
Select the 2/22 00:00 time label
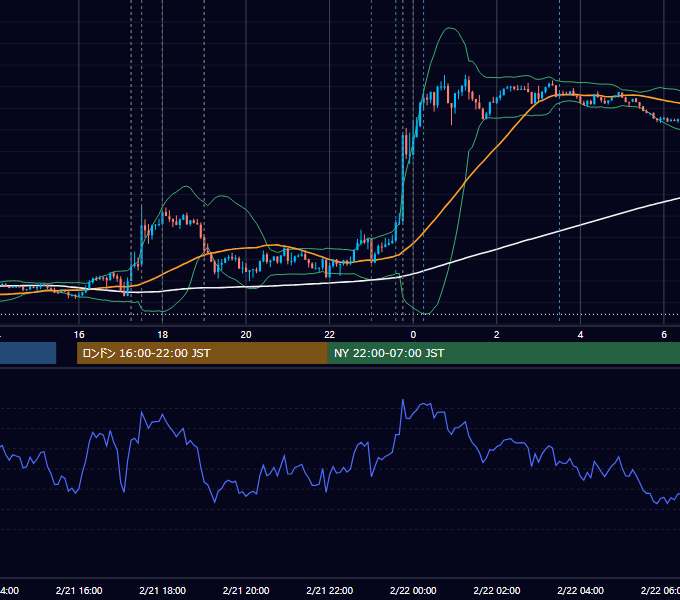tap(413, 590)
